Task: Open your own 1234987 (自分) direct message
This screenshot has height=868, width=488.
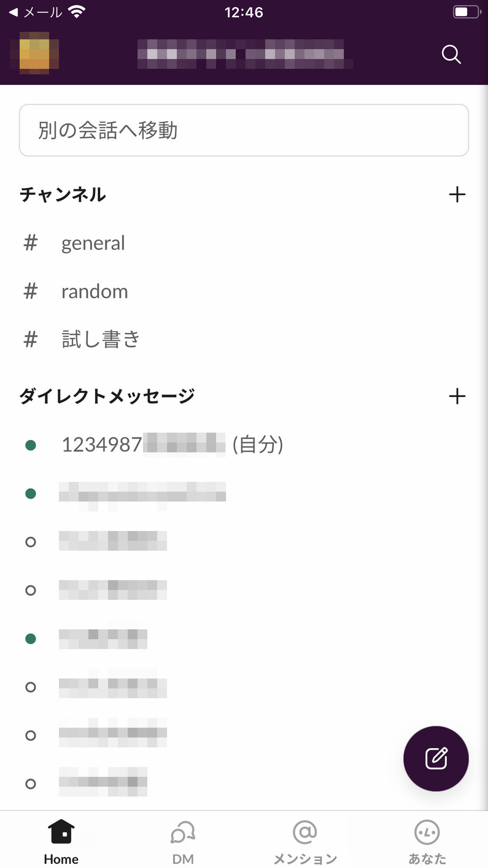Action: 172,445
